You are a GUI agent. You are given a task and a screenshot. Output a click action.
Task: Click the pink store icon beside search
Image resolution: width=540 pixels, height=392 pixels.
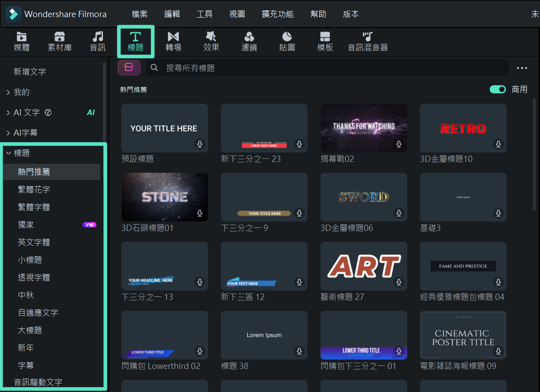point(129,68)
